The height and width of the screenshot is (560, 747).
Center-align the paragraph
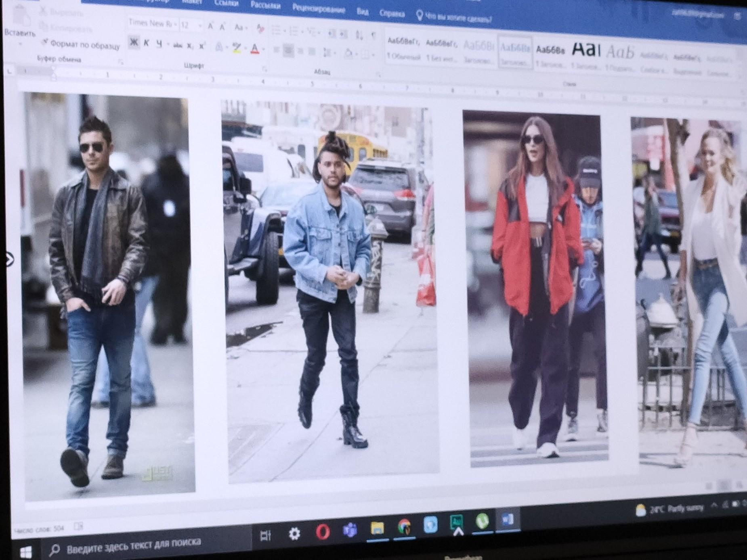288,51
